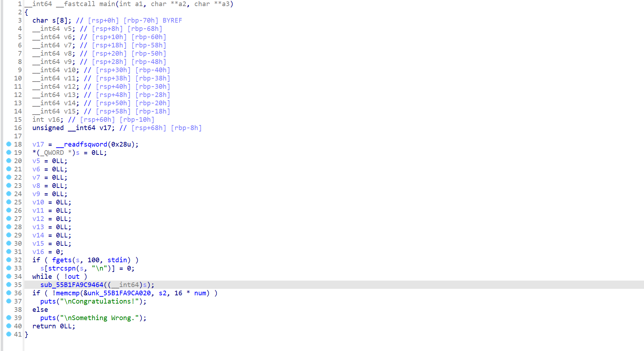Click the a3 parameter in main signature

[226, 4]
